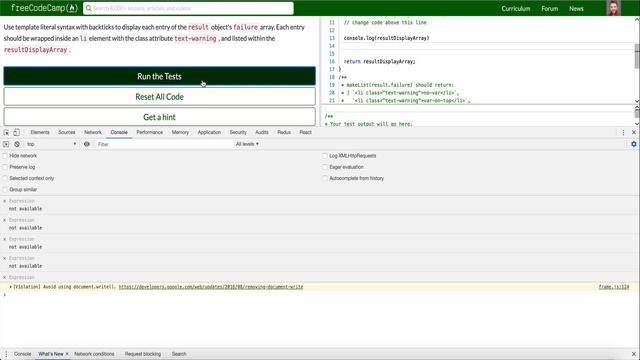Open console settings gear icon

point(633,144)
